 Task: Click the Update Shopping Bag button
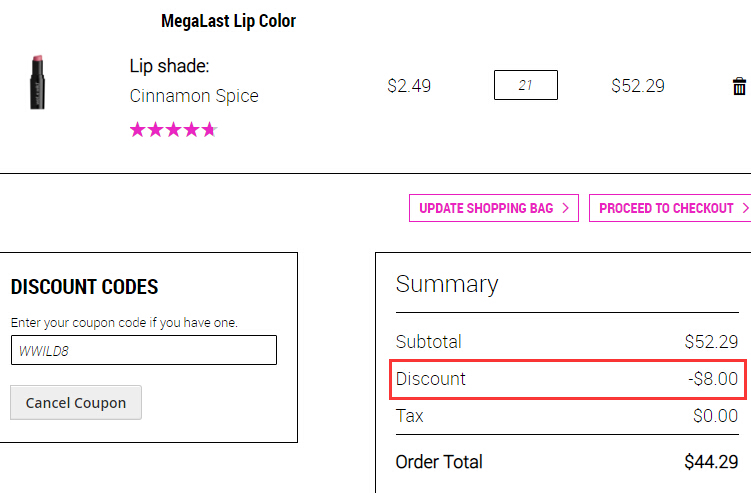[x=494, y=208]
